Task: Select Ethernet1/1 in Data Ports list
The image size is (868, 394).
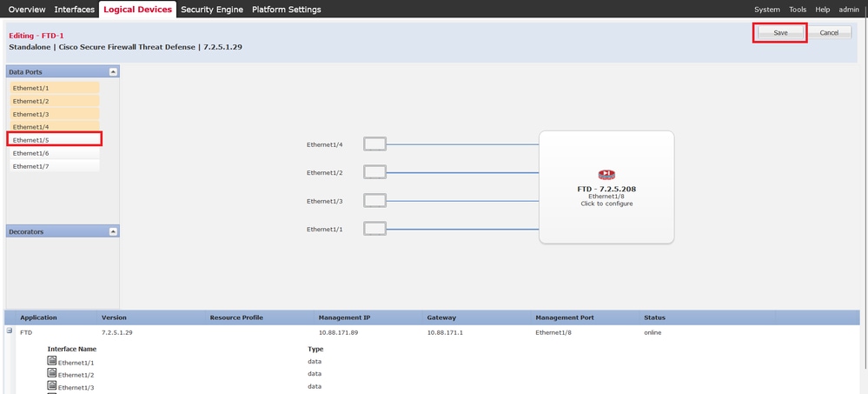Action: (x=55, y=88)
